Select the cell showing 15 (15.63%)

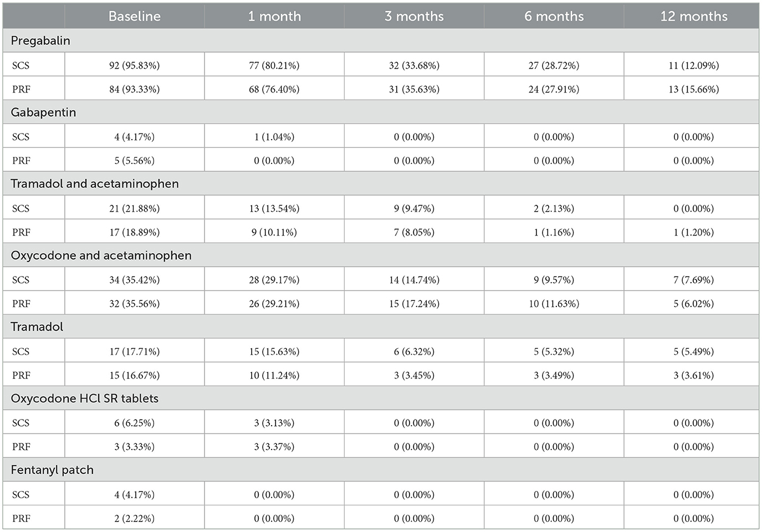pos(274,351)
